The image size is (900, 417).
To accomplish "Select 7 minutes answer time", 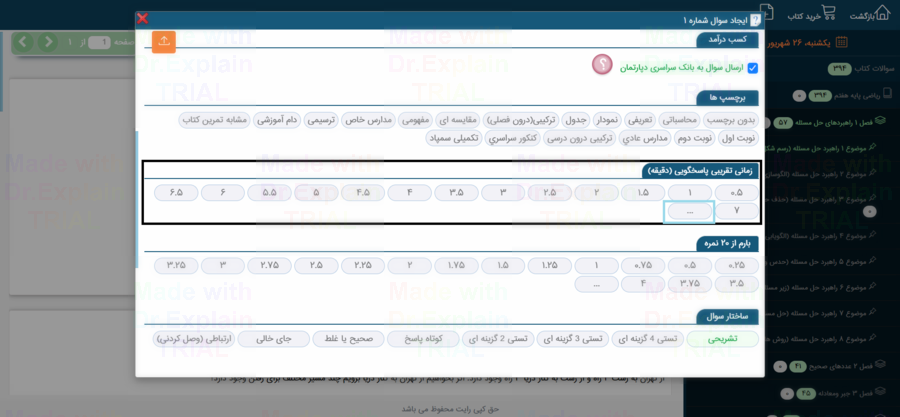I will pyautogui.click(x=737, y=211).
